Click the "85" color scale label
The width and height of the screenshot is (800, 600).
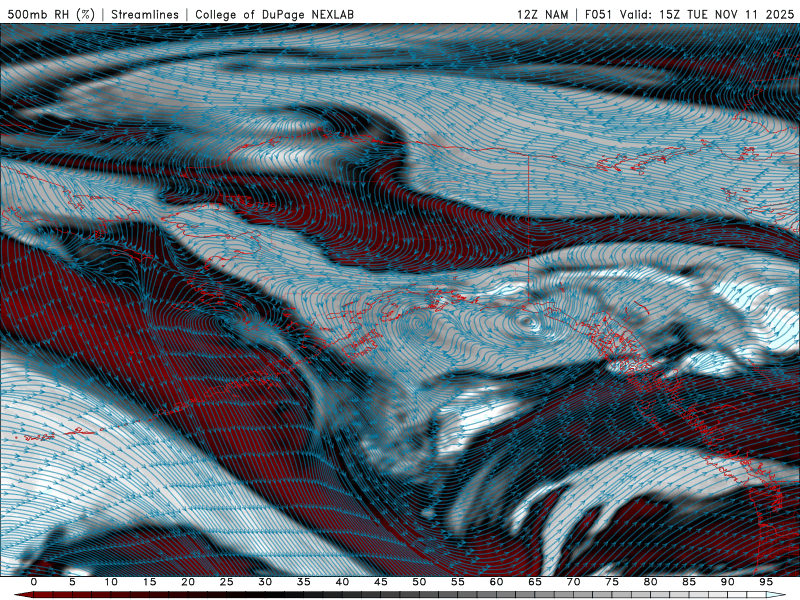[x=689, y=582]
